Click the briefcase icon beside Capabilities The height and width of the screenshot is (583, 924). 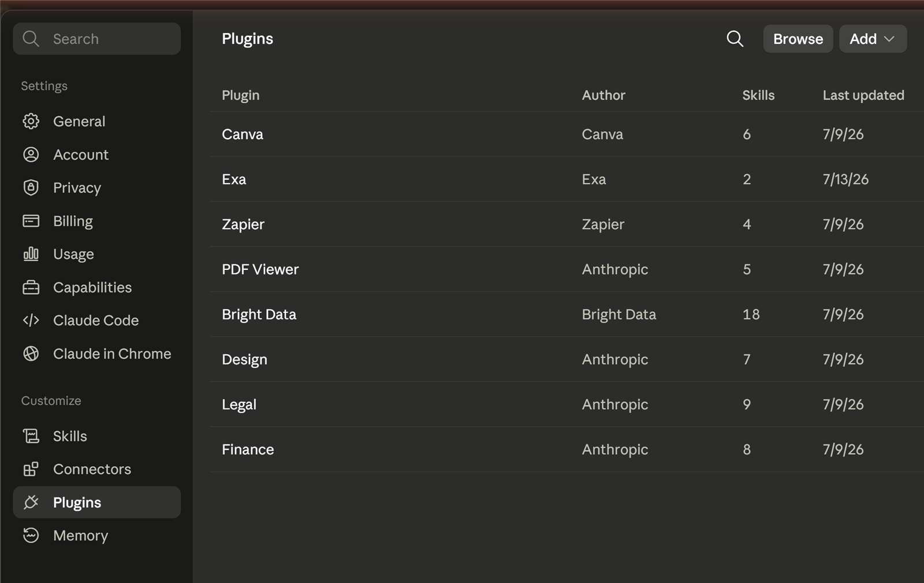coord(31,287)
